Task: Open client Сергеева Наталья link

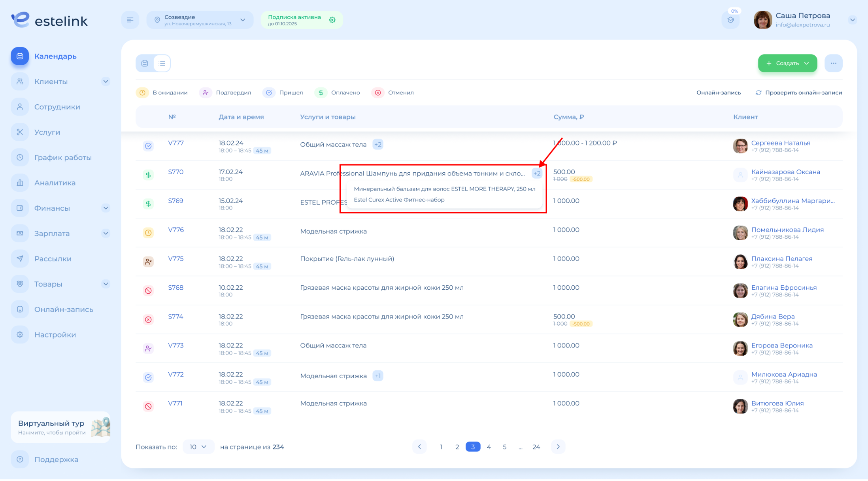Action: tap(781, 143)
